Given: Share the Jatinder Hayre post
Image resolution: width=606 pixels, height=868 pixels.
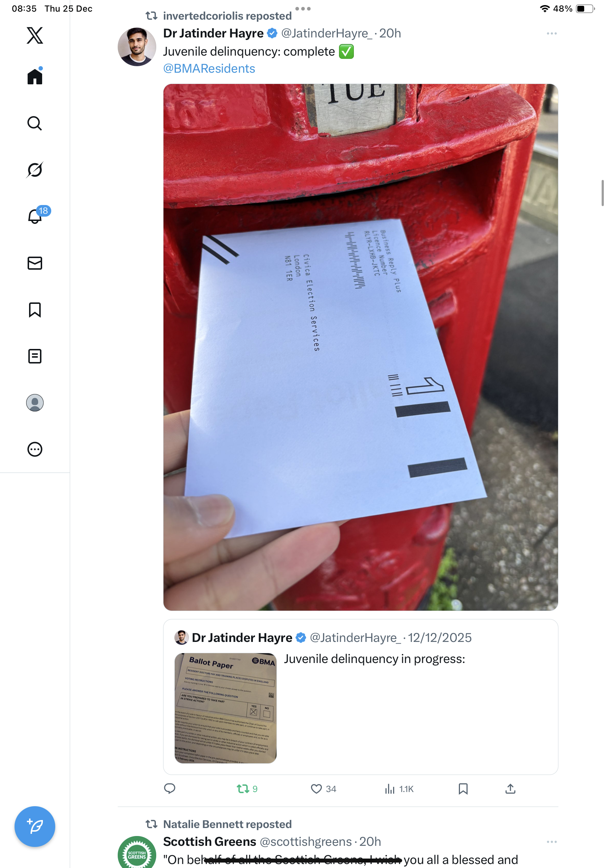Looking at the screenshot, I should pyautogui.click(x=510, y=789).
